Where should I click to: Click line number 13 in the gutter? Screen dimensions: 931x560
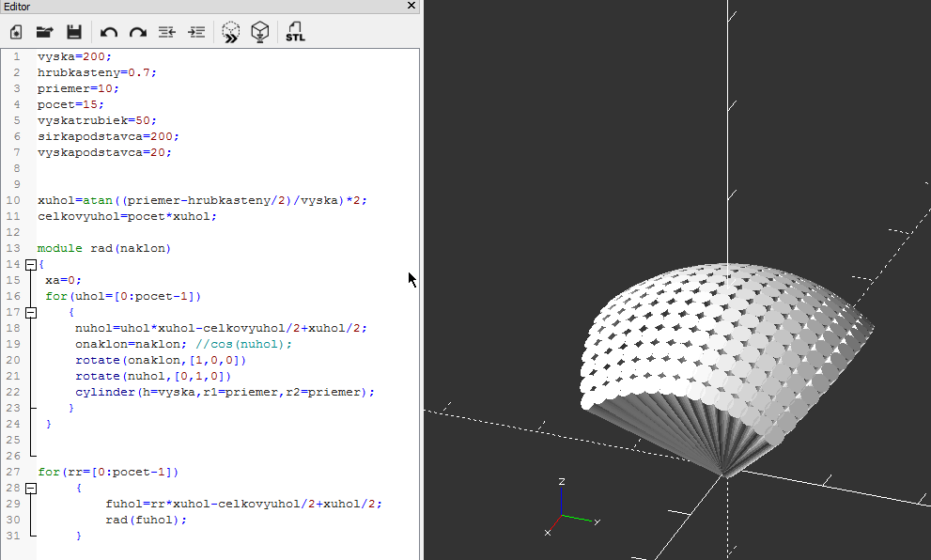[14, 248]
